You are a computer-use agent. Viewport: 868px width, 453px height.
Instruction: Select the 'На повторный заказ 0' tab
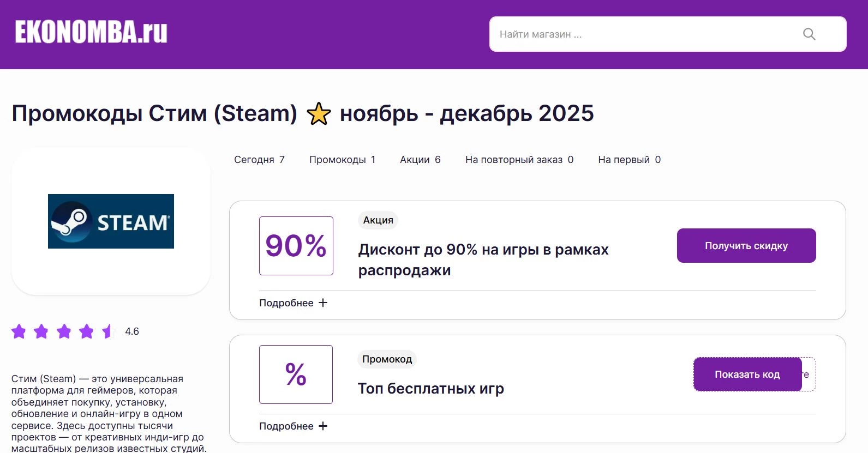coord(519,160)
